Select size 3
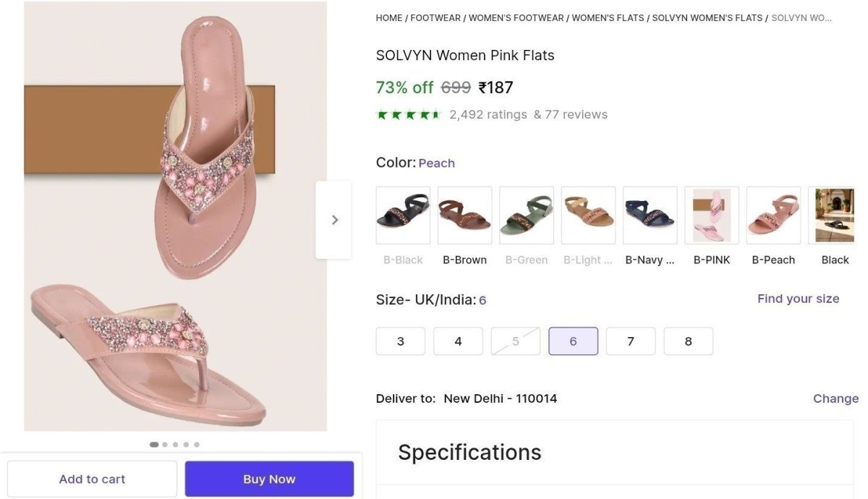Screen dimensions: 868x499 [400, 341]
